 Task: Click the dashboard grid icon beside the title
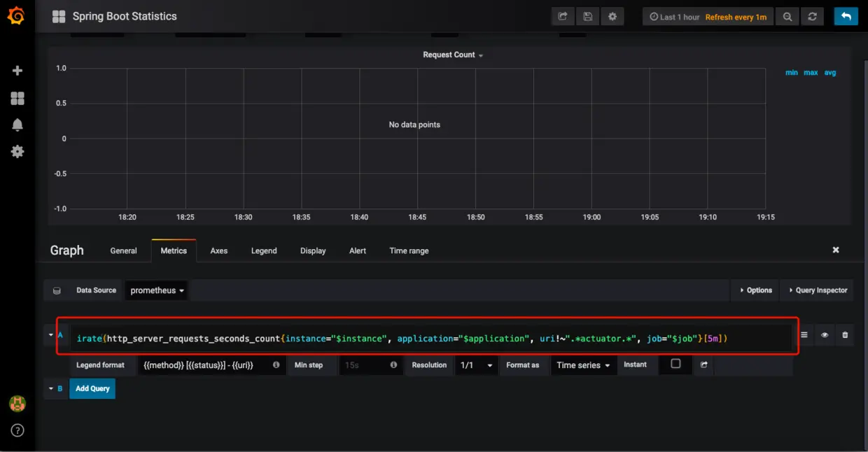[x=59, y=16]
